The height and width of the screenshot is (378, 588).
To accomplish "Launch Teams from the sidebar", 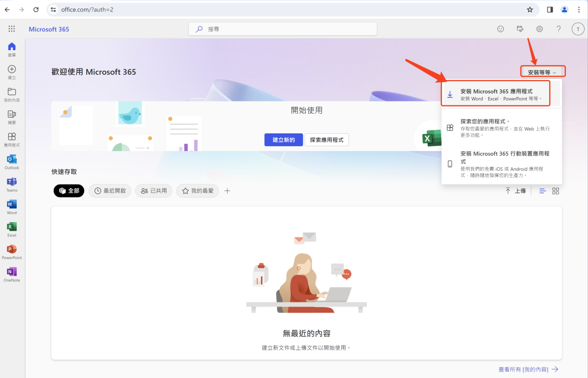I will tap(12, 184).
